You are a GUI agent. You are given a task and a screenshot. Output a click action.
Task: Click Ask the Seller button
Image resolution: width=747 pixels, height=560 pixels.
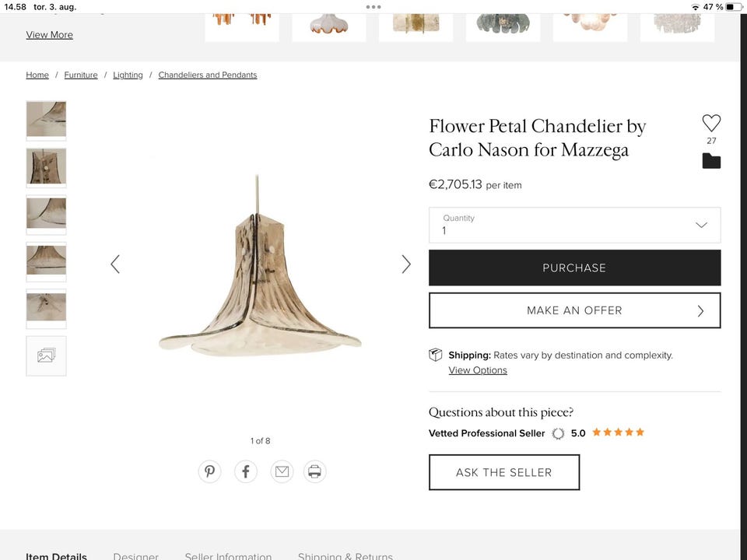pyautogui.click(x=503, y=472)
